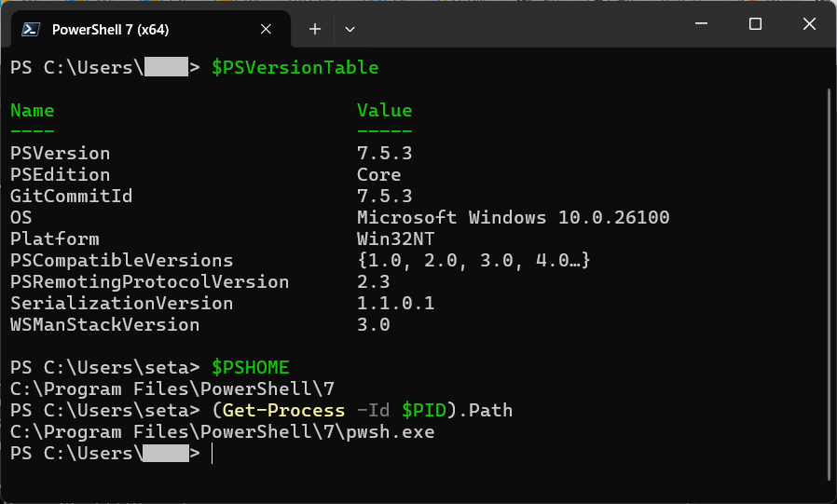This screenshot has height=504, width=837.
Task: Click the PSVersion row label
Action: pos(61,154)
